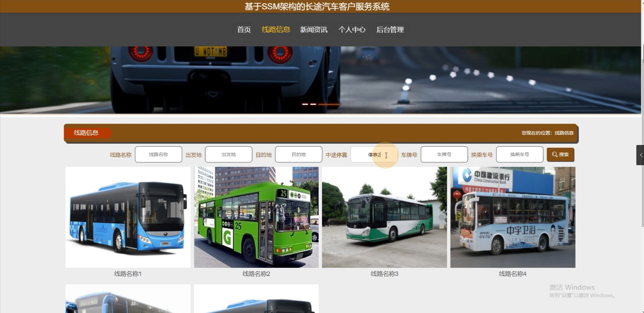
Task: Open the 中宇卫浴 bus thumbnail 线路名称4
Action: pyautogui.click(x=513, y=217)
